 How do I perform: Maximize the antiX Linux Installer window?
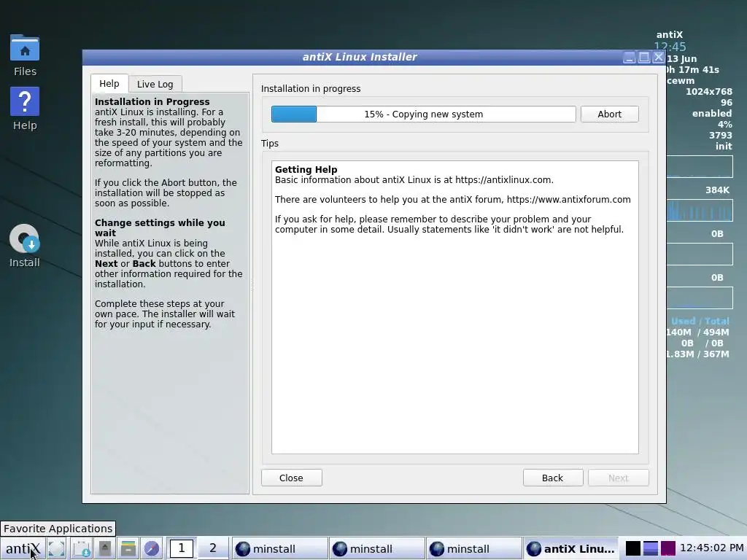point(644,58)
